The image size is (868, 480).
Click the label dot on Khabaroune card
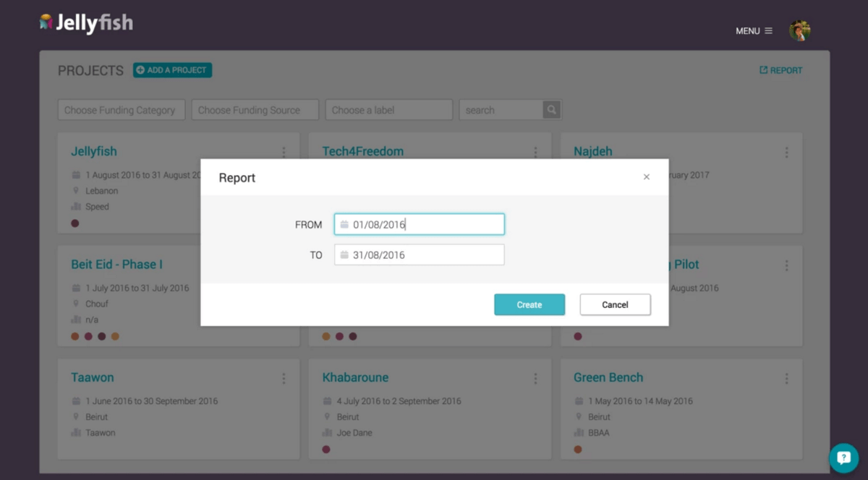click(x=326, y=450)
